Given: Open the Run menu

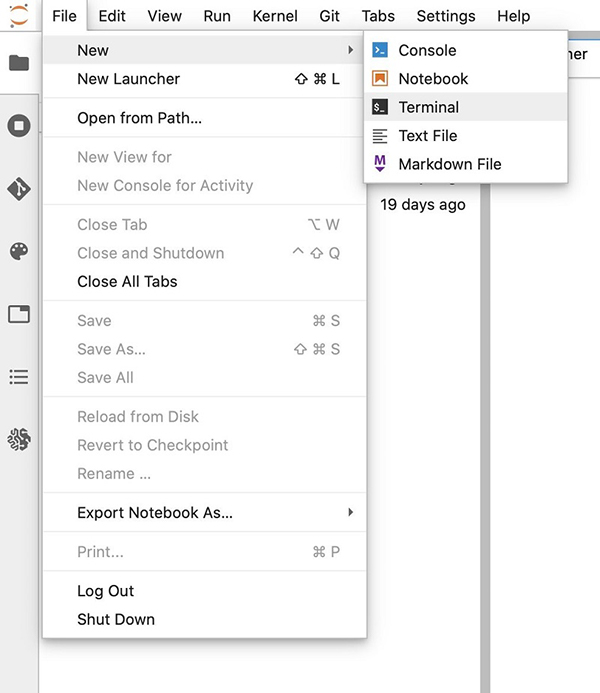Looking at the screenshot, I should click(x=217, y=16).
